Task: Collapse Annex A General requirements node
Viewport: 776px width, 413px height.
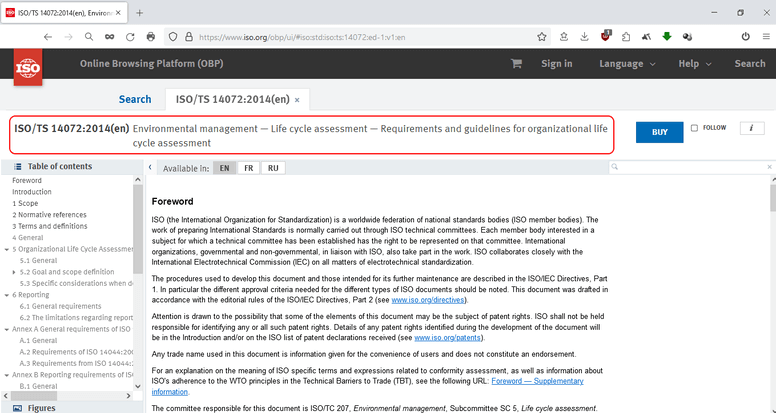Action: coord(7,329)
